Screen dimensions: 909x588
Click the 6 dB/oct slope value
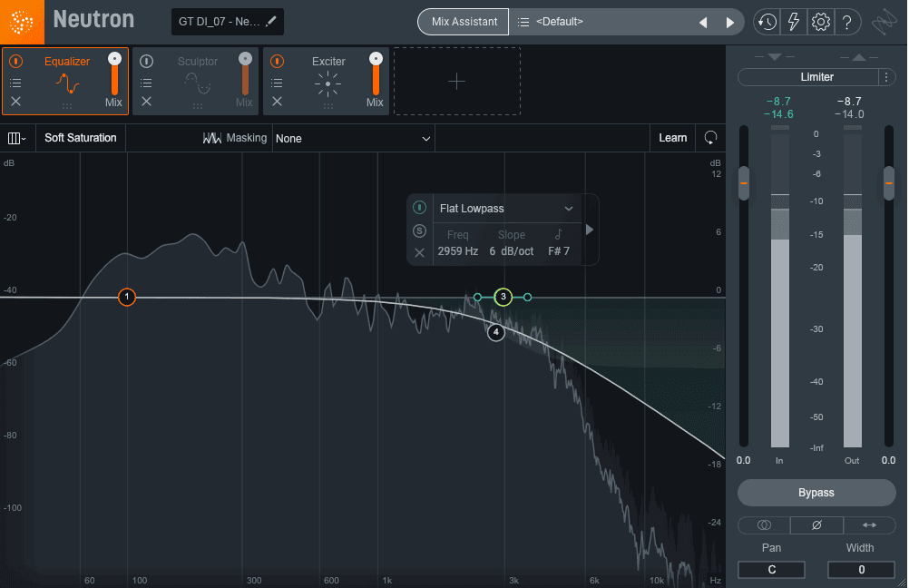pos(512,251)
